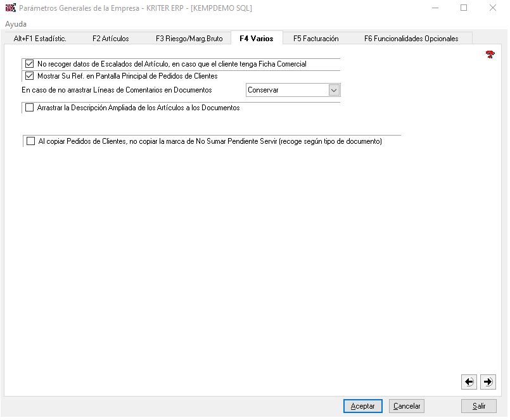510x420 pixels.
Task: Open the F2 Artículos tab
Action: pyautogui.click(x=111, y=39)
